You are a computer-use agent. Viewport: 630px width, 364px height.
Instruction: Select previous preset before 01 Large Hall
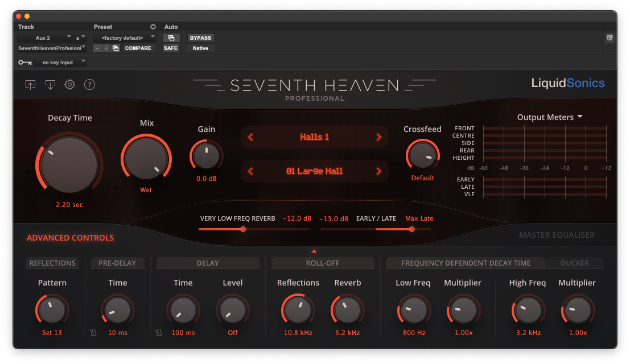[251, 171]
